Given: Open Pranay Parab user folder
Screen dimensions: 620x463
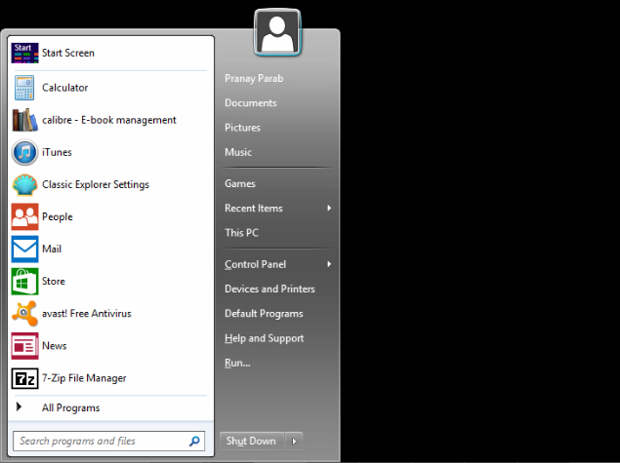Looking at the screenshot, I should 254,78.
